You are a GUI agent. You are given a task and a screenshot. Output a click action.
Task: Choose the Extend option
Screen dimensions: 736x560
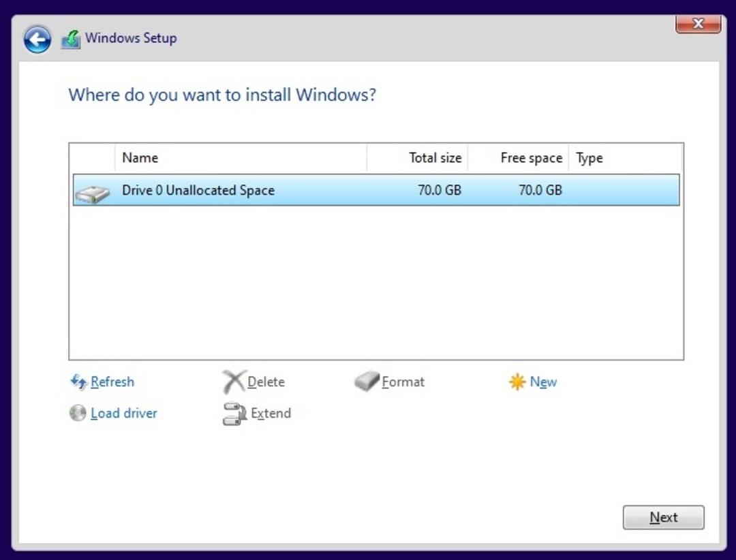(271, 413)
